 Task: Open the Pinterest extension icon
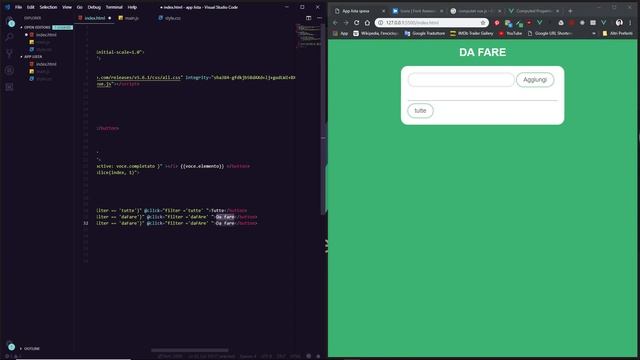497,23
